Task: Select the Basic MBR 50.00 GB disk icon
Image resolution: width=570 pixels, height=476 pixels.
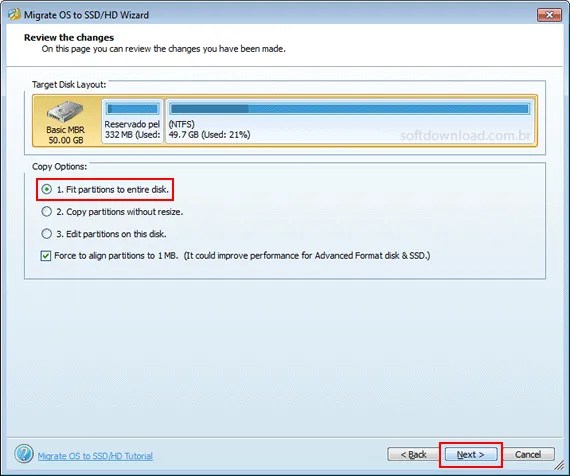Action: [66, 121]
